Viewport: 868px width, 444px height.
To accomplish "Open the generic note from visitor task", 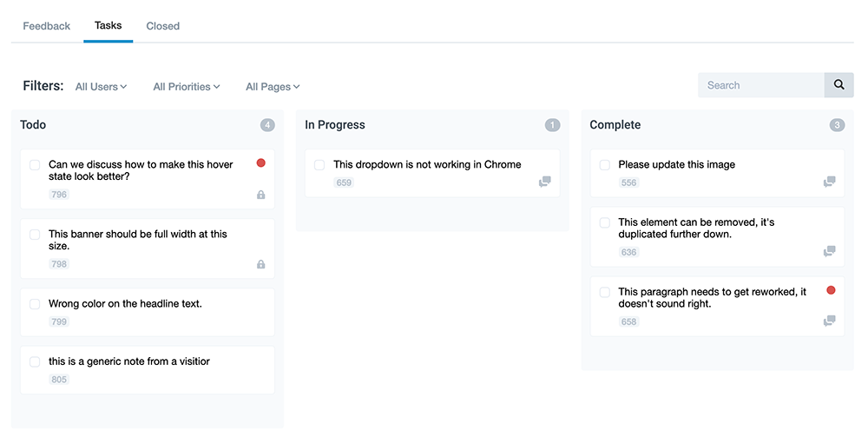I will [x=129, y=361].
